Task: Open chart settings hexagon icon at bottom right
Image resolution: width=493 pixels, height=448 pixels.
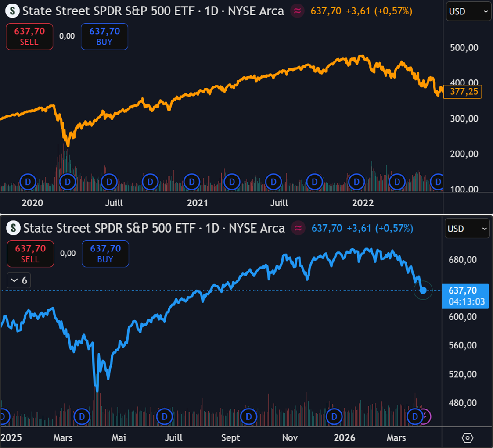Action: 468,437
